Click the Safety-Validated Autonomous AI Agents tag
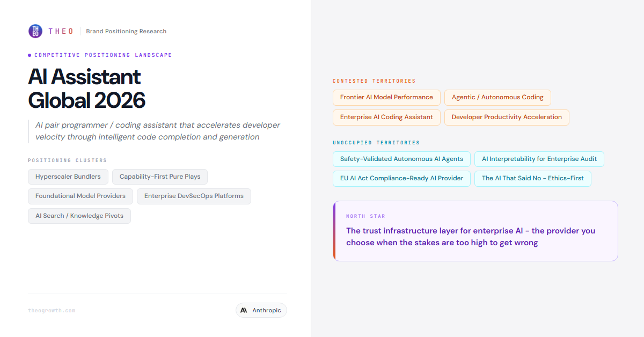Screen dimensions: 644x337 point(401,159)
